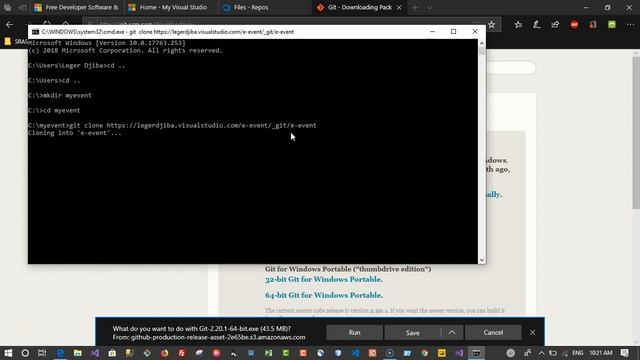Open FileZilla from taskbar

click(182, 353)
